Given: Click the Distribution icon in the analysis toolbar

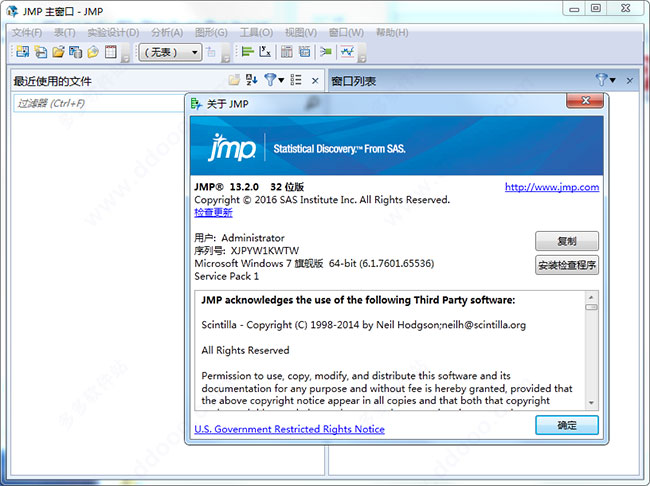Looking at the screenshot, I should 247,52.
